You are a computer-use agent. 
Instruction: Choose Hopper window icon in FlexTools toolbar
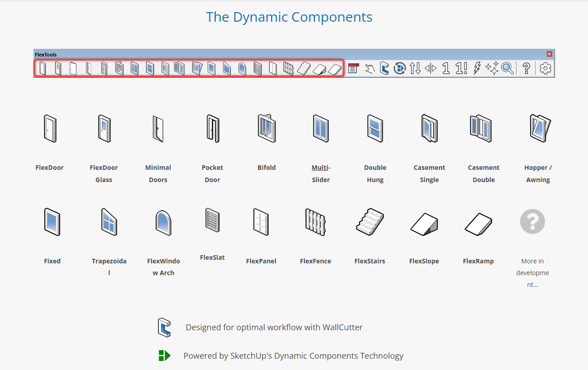point(197,68)
